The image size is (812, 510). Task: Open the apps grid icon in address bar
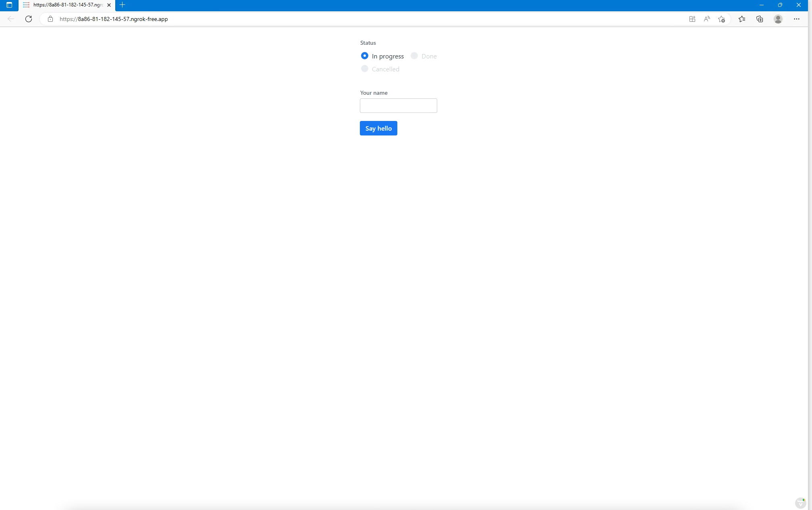click(x=692, y=19)
